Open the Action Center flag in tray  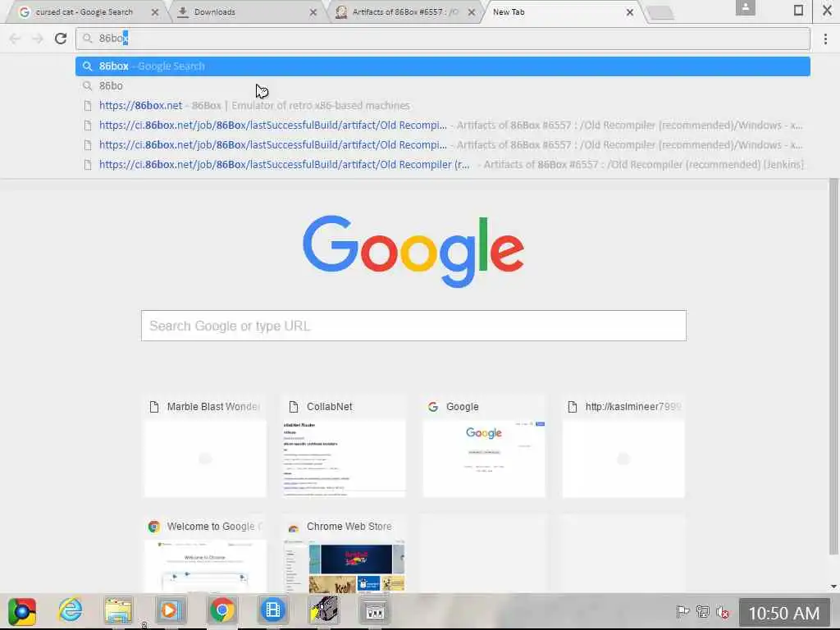(682, 612)
